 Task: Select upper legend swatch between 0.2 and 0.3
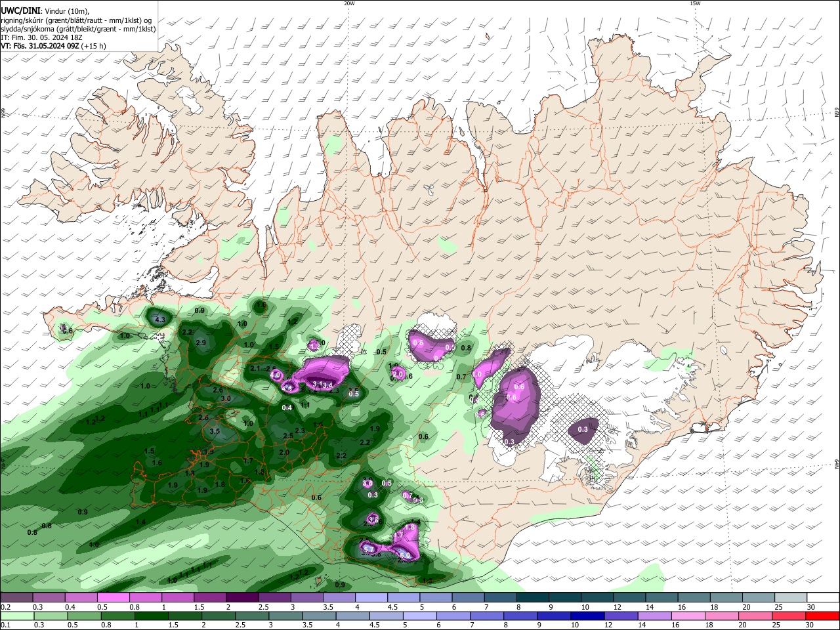point(16,597)
